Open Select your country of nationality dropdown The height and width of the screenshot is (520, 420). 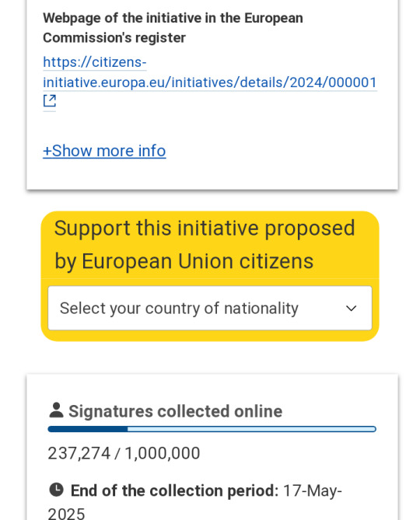tap(210, 308)
